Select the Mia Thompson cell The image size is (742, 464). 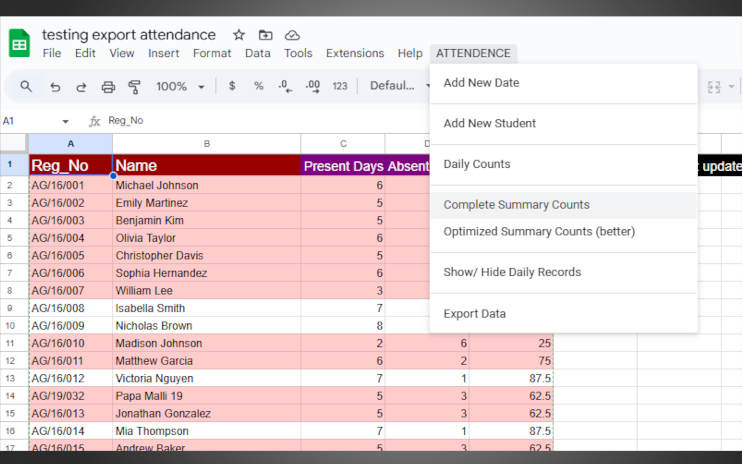[206, 431]
